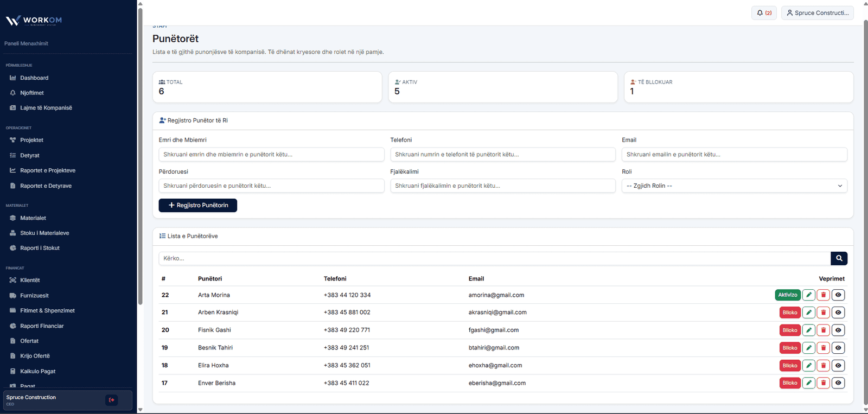This screenshot has width=868, height=414.
Task: Focus the Fjalëkalimi password field
Action: (503, 186)
